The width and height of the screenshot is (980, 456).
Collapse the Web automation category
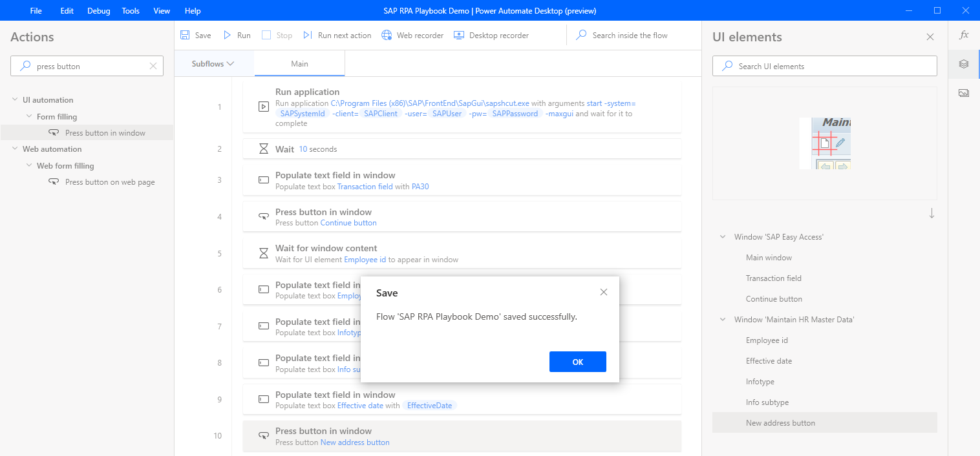point(15,149)
